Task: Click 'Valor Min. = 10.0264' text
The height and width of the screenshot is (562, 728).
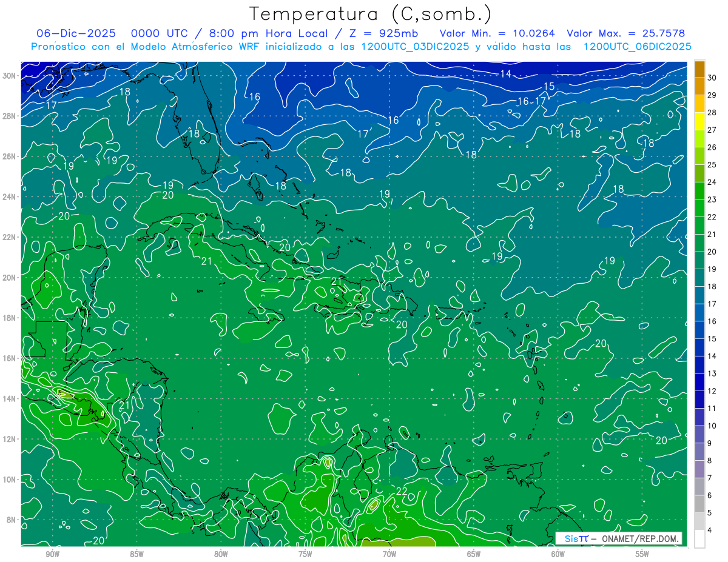Action: (497, 33)
